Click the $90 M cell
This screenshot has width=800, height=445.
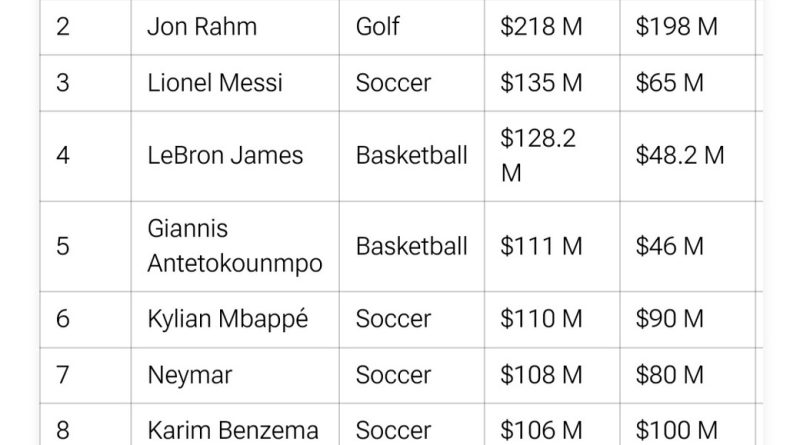coord(669,319)
